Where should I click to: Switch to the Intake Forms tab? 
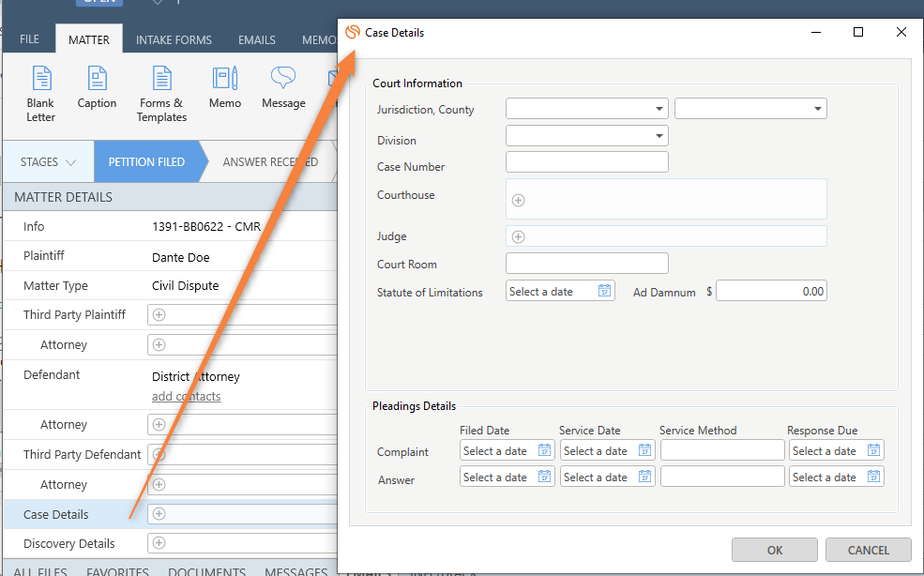tap(174, 40)
